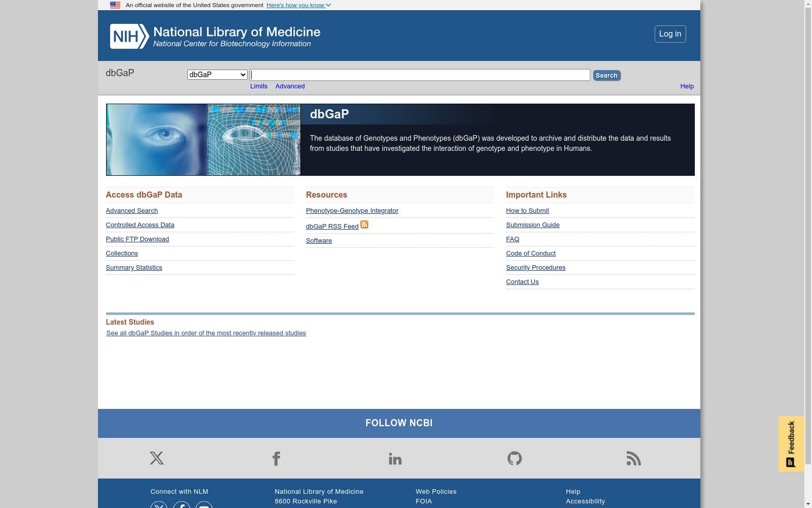Open the Code of Conduct link
This screenshot has height=508, width=812.
coord(531,253)
